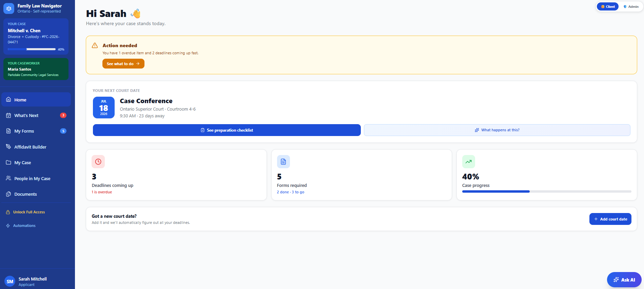Click the SM user avatar

coord(10,281)
